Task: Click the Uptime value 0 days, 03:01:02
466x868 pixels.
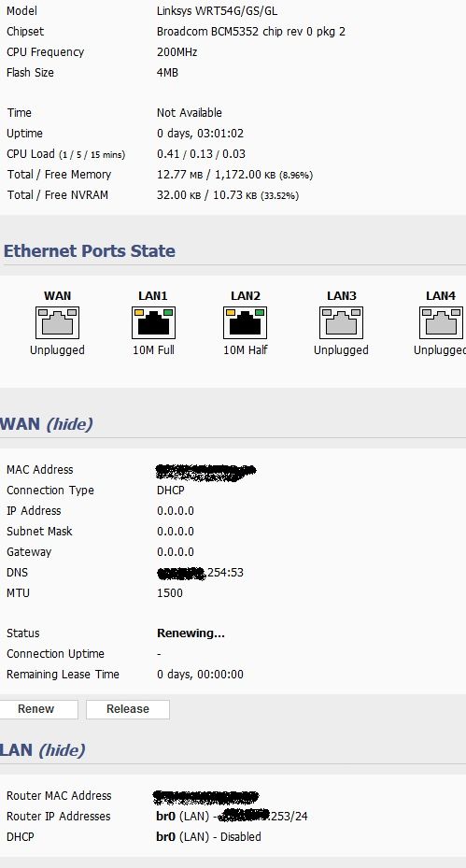Action: point(201,134)
